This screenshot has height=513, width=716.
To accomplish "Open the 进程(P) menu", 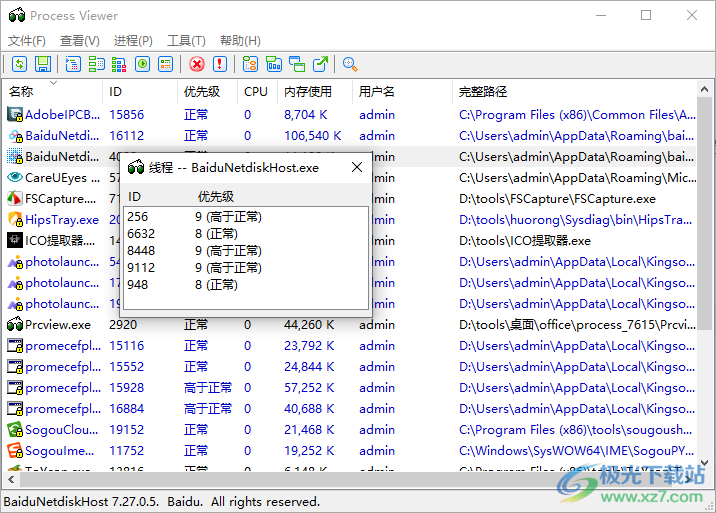I will (x=133, y=41).
